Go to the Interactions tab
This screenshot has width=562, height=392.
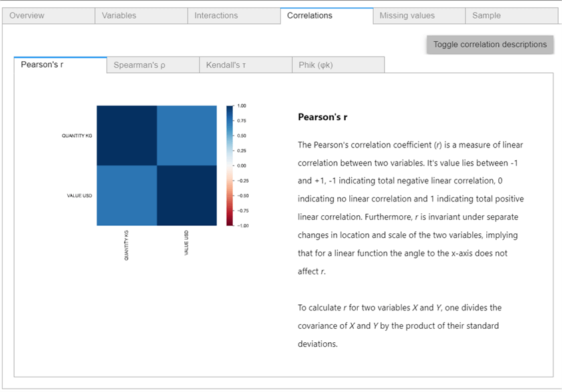point(216,15)
